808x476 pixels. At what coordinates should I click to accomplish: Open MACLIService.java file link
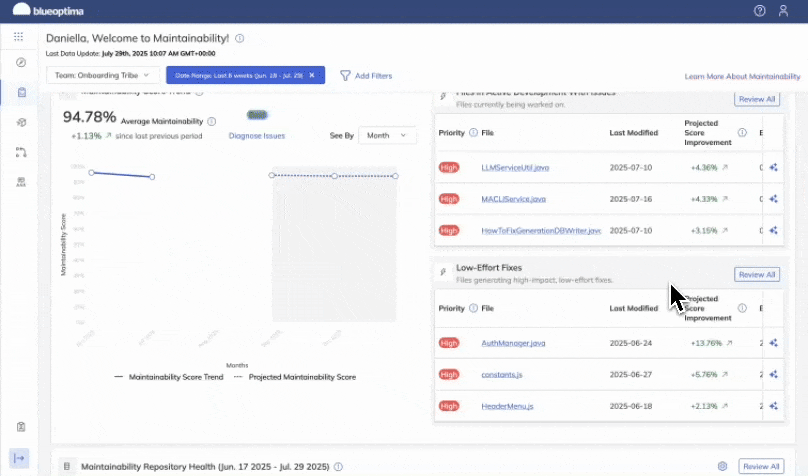(513, 199)
